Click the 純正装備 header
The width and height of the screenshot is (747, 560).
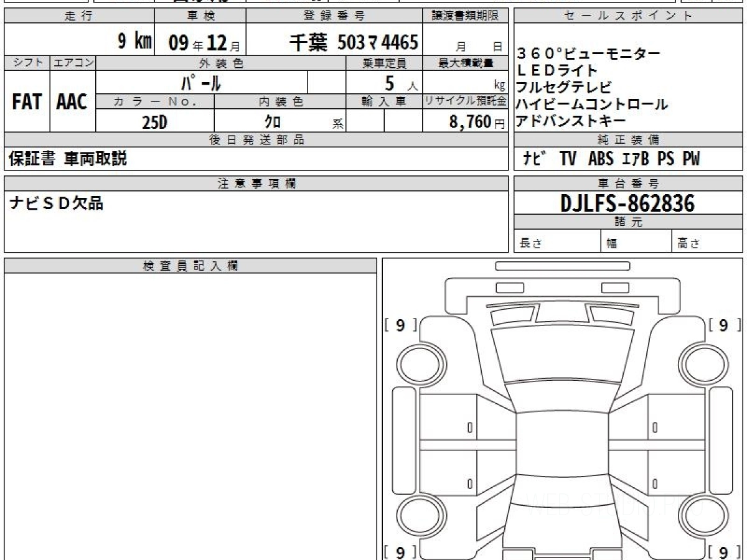point(628,140)
